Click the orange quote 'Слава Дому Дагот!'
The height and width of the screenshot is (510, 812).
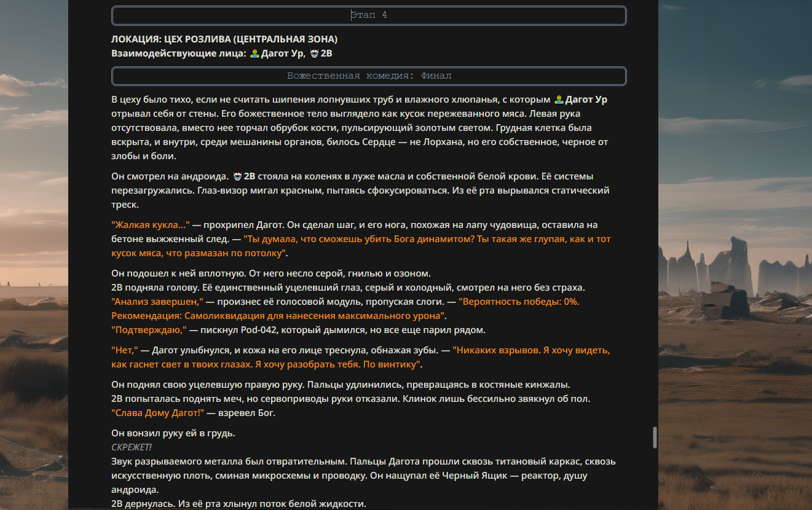pos(157,413)
